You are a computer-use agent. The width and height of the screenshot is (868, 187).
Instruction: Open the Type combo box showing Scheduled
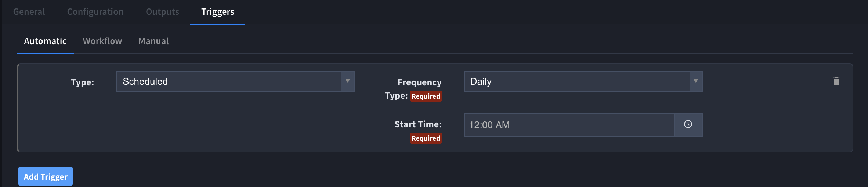(235, 82)
